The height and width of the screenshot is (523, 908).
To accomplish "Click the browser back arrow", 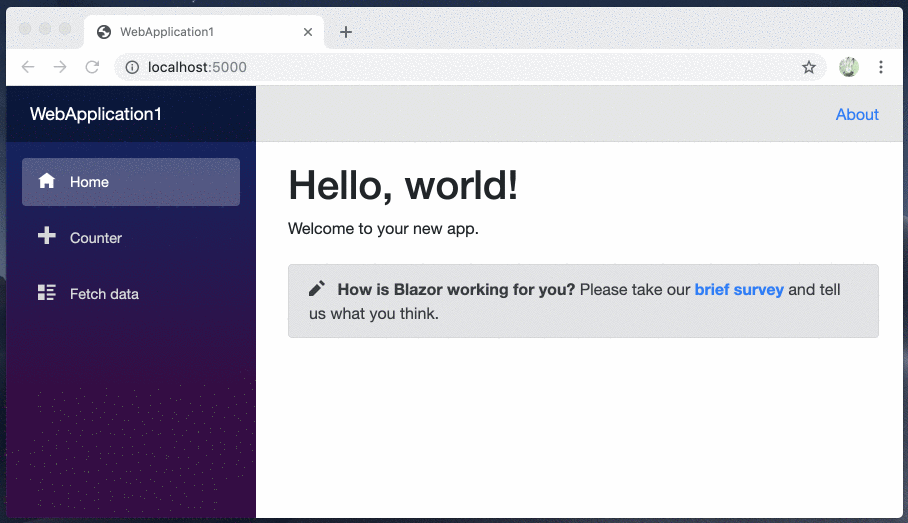I will (x=28, y=67).
